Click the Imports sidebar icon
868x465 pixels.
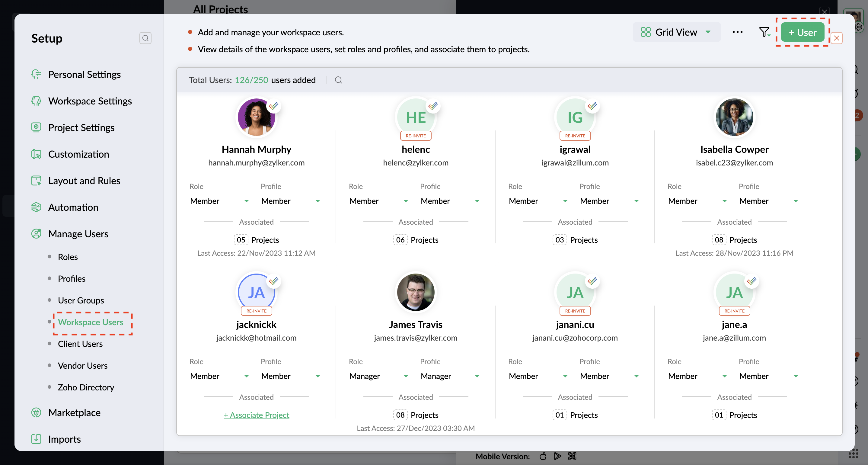point(36,439)
